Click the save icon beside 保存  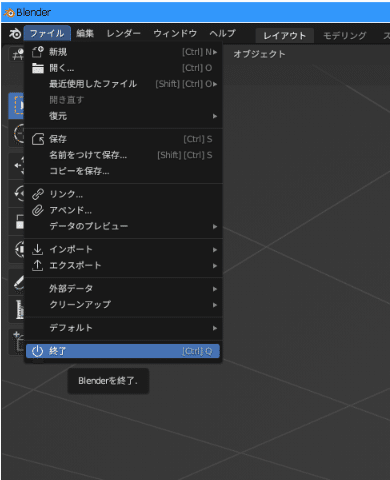(38, 139)
